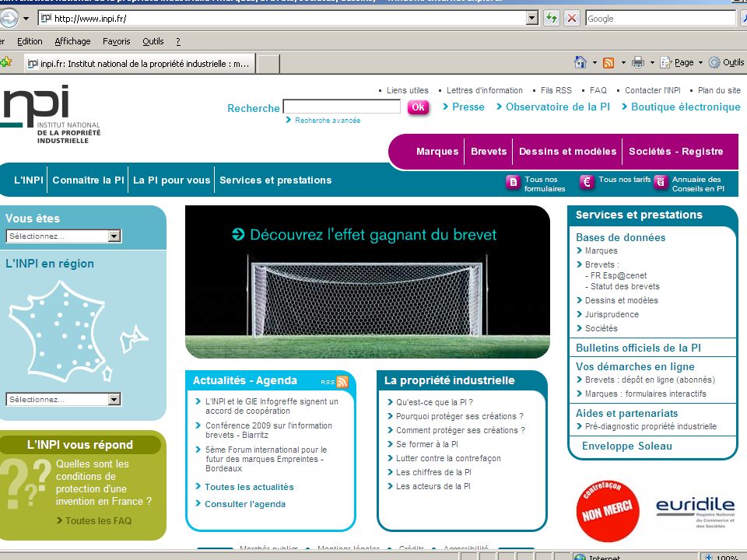Expand the Print options dropdown arrow
This screenshot has width=747, height=560.
coord(652,62)
